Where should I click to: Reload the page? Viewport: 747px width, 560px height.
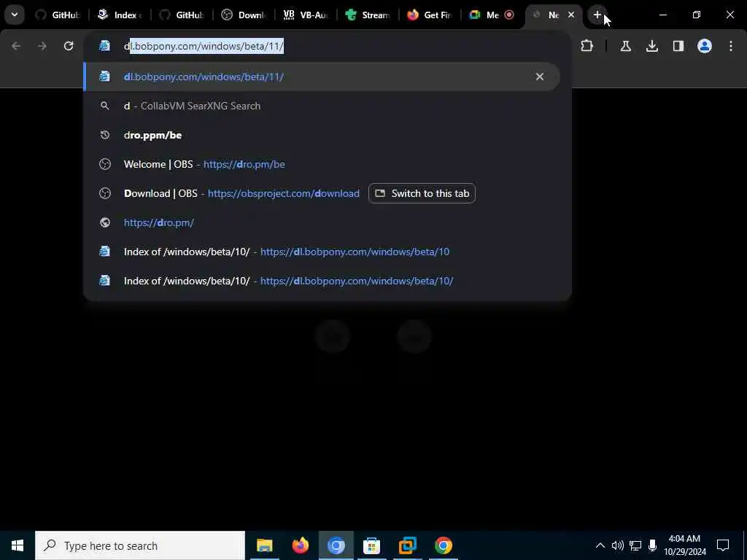pos(69,46)
